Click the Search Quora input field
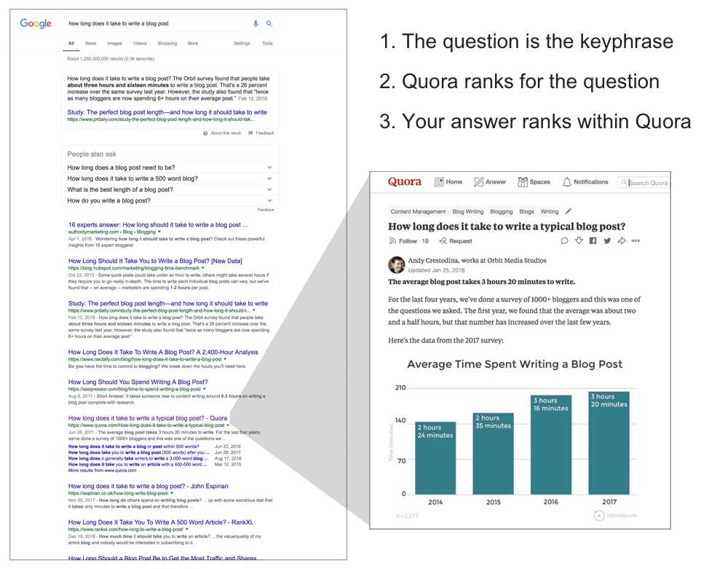 pos(644,183)
